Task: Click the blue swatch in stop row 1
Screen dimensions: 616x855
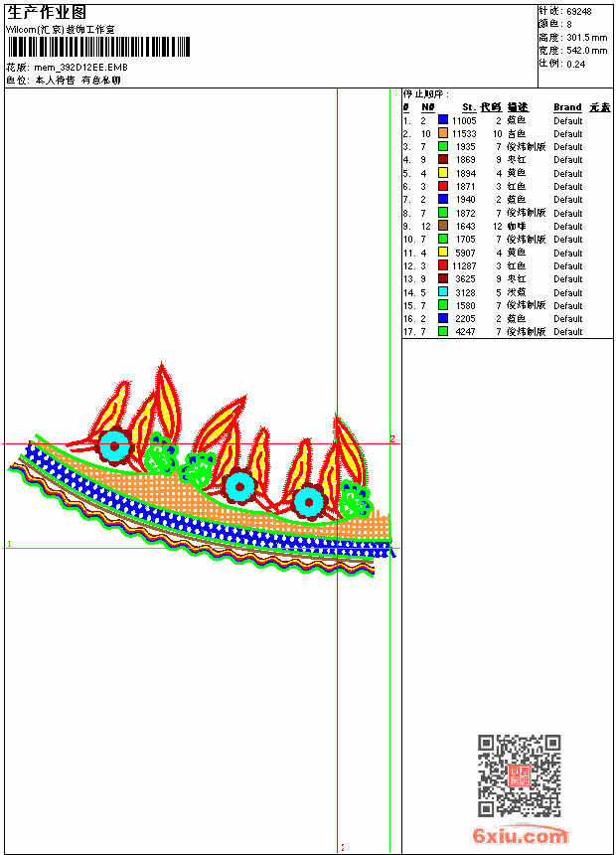Action: tap(443, 120)
